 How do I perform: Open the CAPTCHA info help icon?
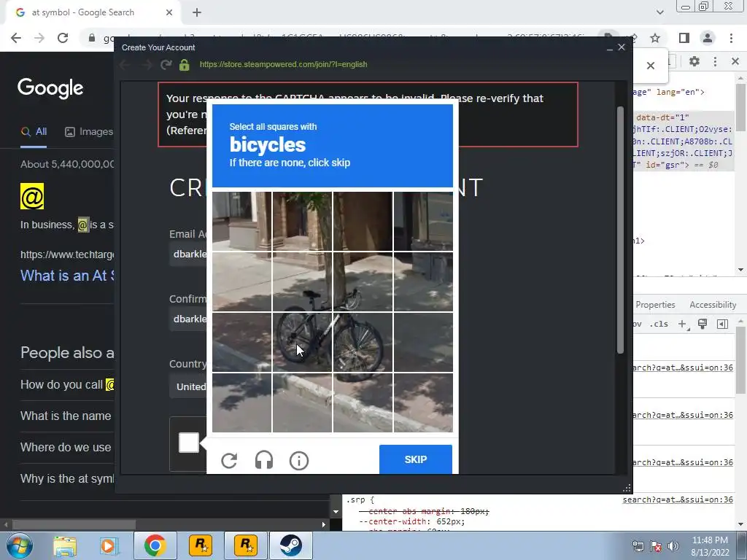coord(298,461)
